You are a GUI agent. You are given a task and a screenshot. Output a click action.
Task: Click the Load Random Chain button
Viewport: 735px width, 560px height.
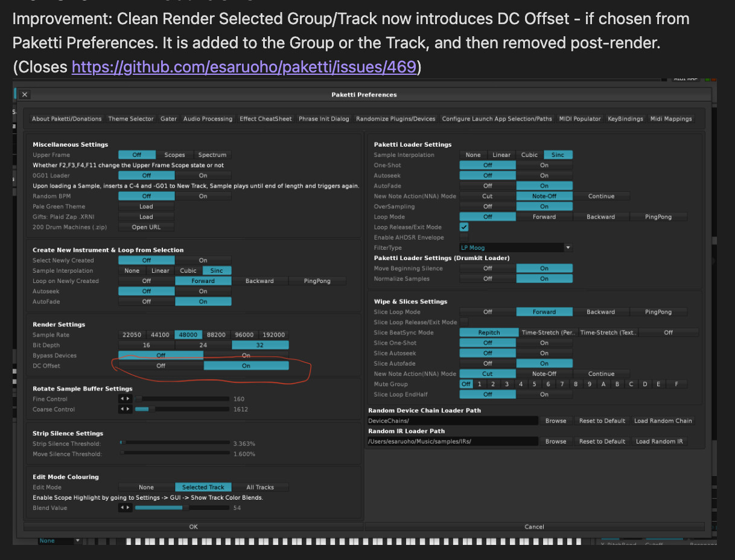click(663, 421)
